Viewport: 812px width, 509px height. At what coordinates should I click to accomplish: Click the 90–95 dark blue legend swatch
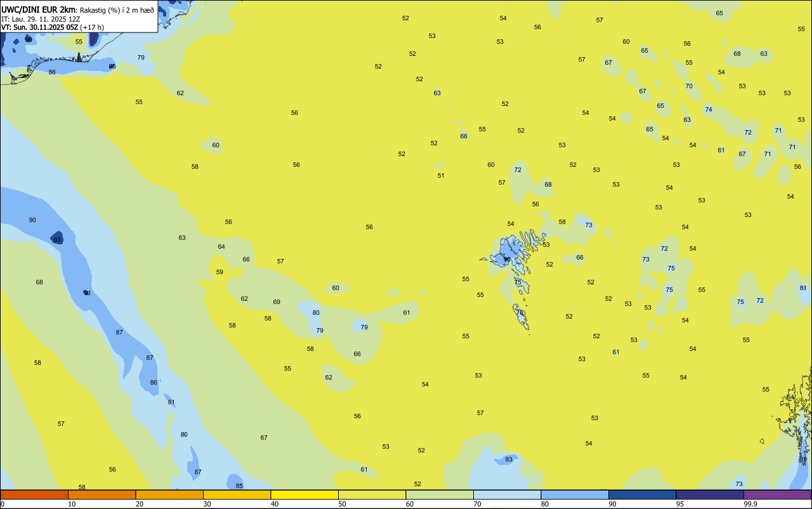643,494
